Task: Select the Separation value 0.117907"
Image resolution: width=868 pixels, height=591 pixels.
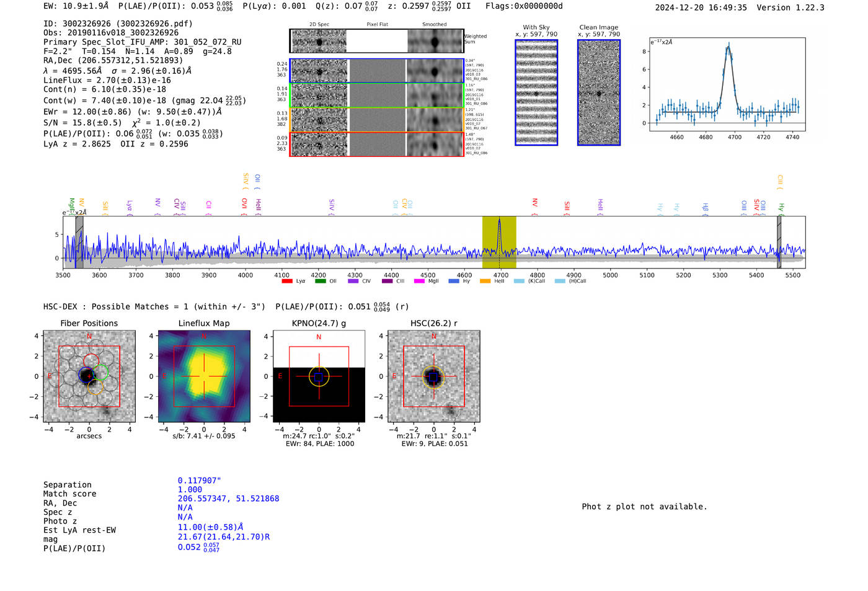Action: (x=199, y=481)
